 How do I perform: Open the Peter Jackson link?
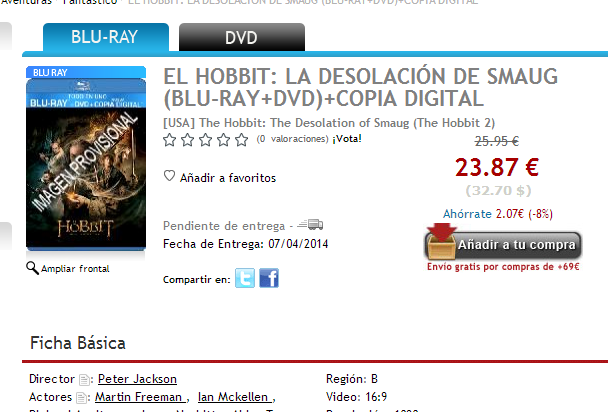(x=137, y=379)
